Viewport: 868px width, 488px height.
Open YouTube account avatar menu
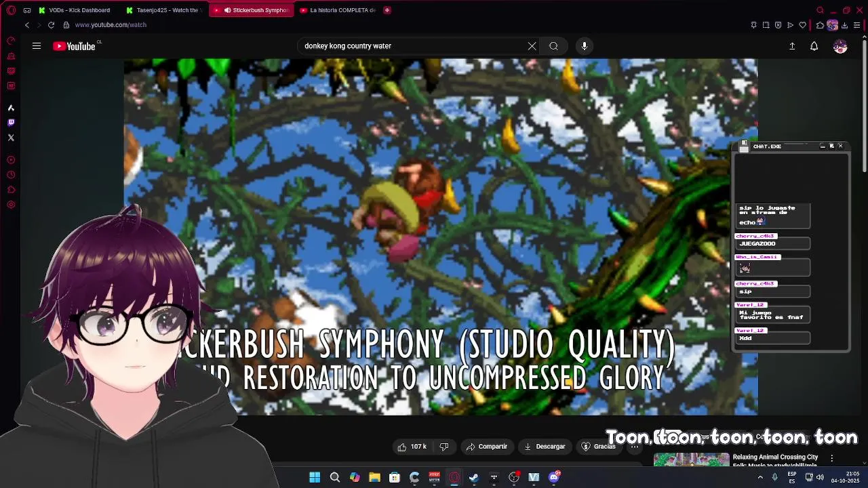(x=840, y=46)
